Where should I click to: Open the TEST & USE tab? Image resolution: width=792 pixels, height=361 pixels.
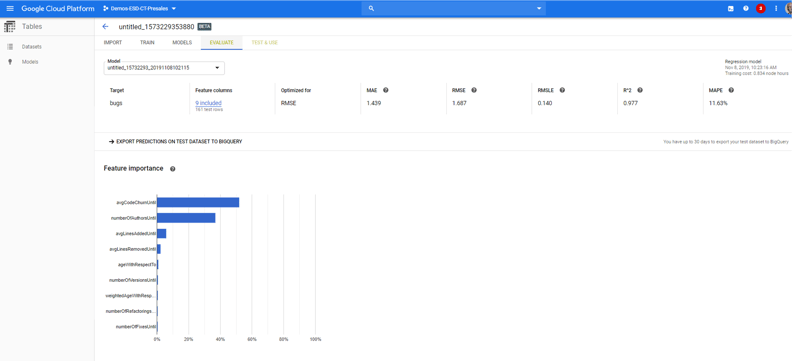tap(265, 43)
